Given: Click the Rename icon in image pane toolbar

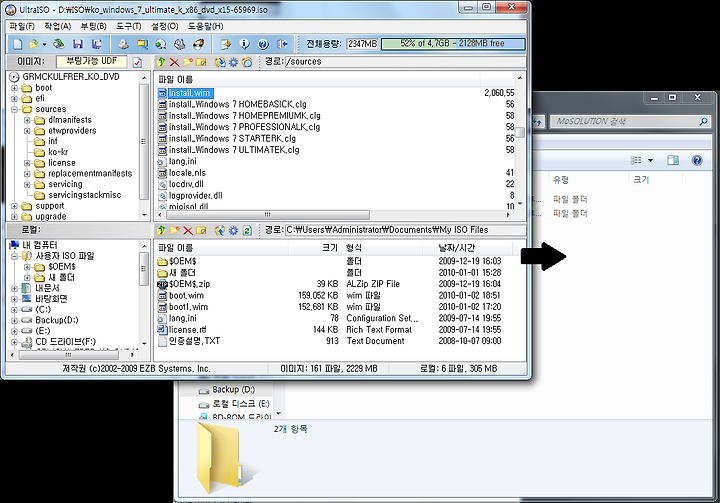Looking at the screenshot, I should click(201, 62).
